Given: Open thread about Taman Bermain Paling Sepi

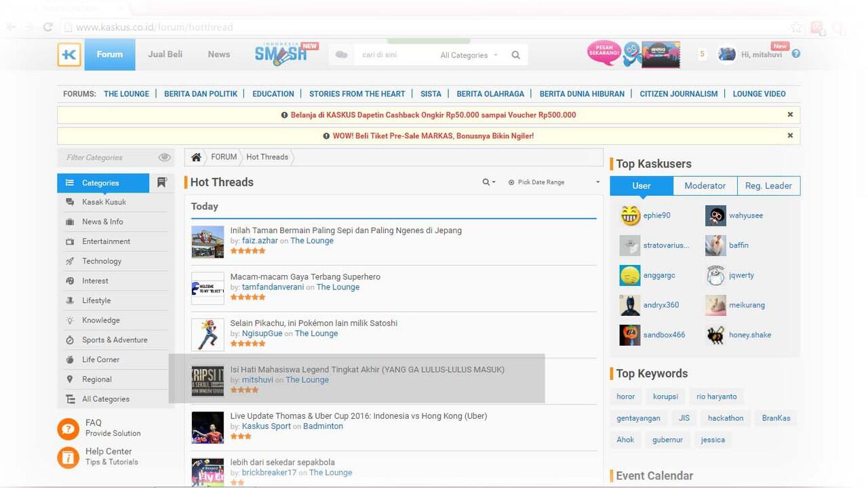Looking at the screenshot, I should point(346,230).
